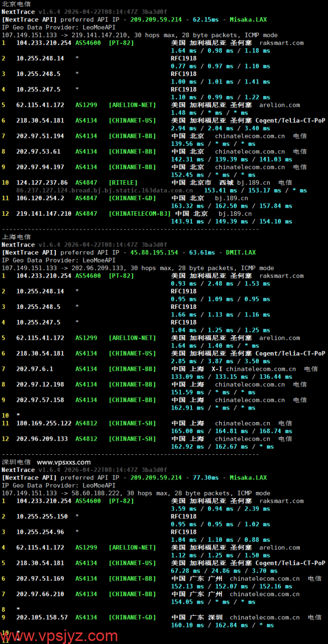Select hop IP 124.127.237.86
This screenshot has width=328, height=644.
[x=42, y=183]
